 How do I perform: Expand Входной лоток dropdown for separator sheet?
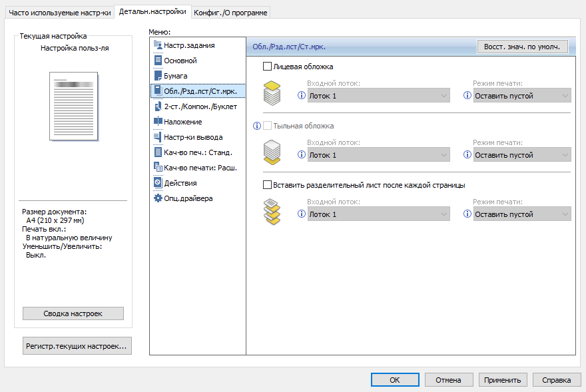[378, 214]
